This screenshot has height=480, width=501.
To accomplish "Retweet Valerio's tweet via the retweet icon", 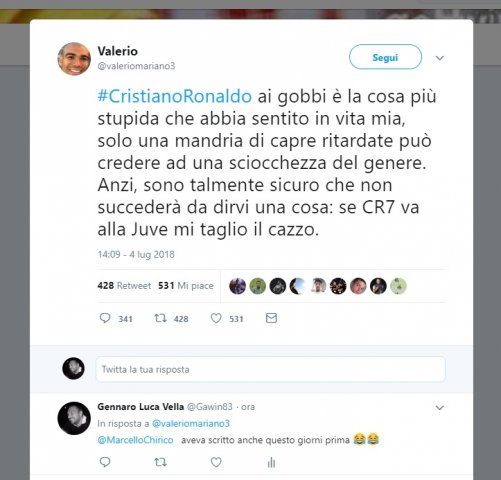I will tap(160, 318).
